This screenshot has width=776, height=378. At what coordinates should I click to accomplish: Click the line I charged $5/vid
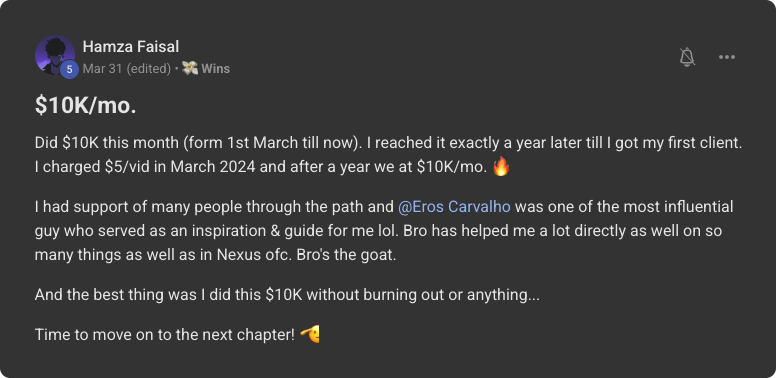point(272,167)
